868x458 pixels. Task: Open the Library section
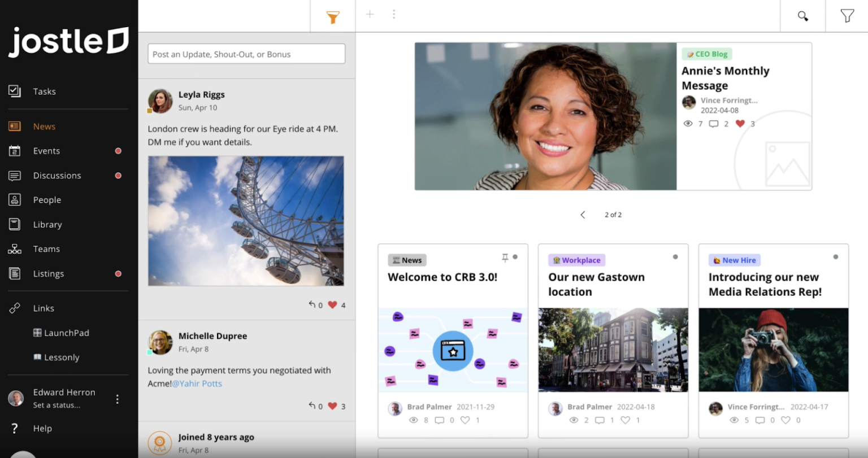pos(46,224)
